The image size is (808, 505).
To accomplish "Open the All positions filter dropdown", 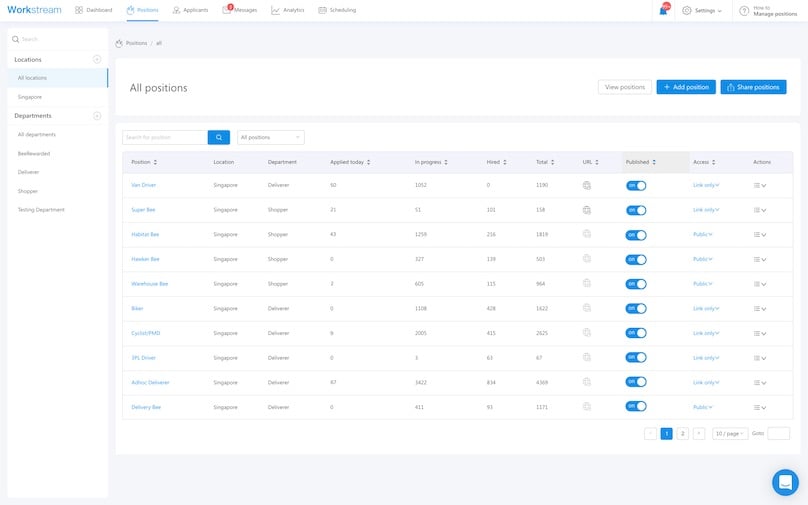I will point(271,137).
